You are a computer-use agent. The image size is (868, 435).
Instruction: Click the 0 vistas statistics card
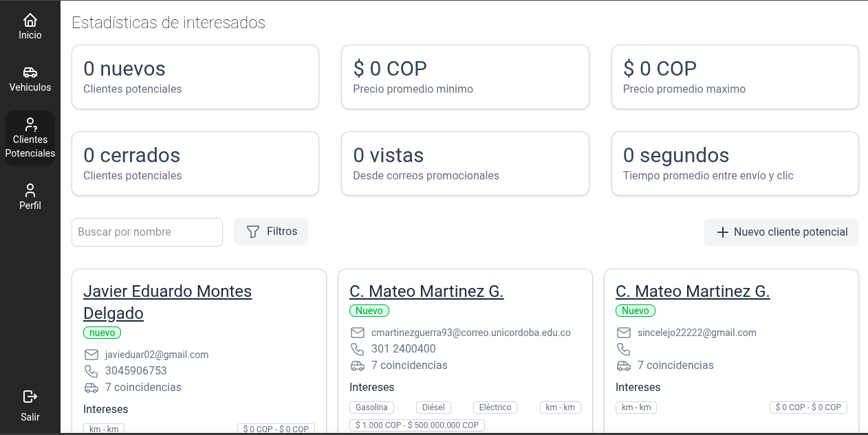(x=465, y=164)
